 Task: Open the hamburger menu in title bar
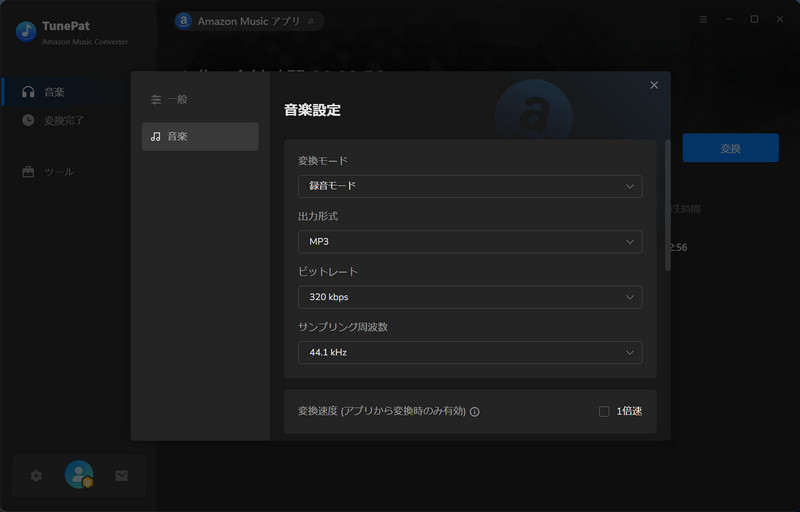[x=703, y=19]
